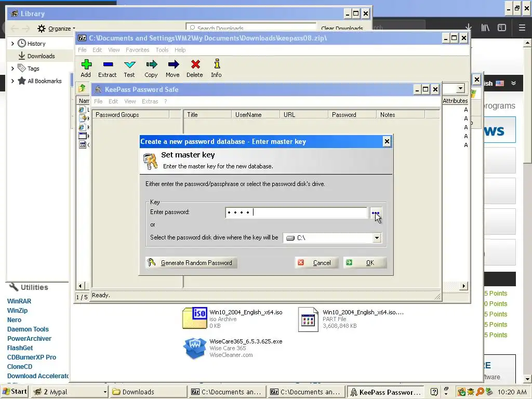The height and width of the screenshot is (399, 532).
Task: Select Win10_2004_English_x64.iso download entry
Action: 233,318
